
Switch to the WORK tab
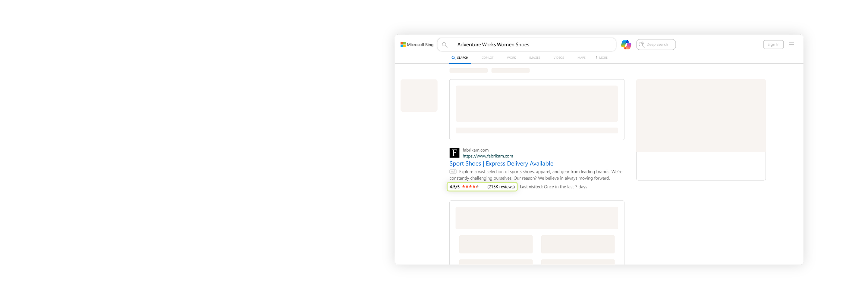click(x=511, y=58)
